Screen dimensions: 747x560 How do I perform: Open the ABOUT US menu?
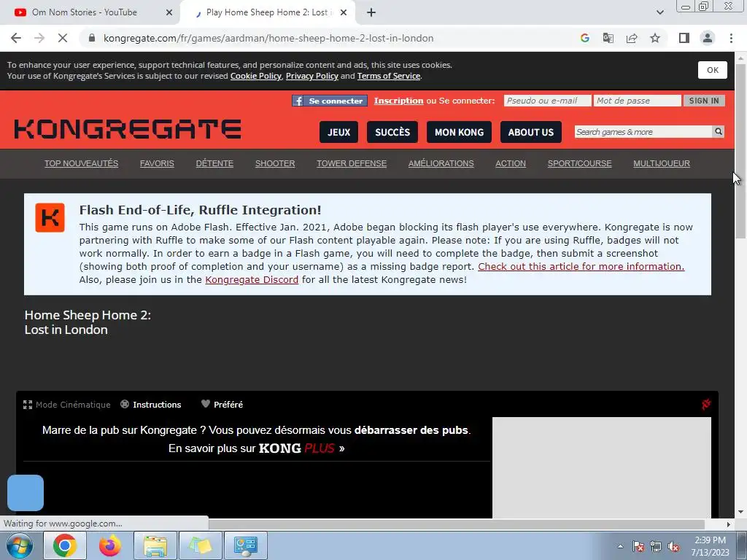click(531, 132)
